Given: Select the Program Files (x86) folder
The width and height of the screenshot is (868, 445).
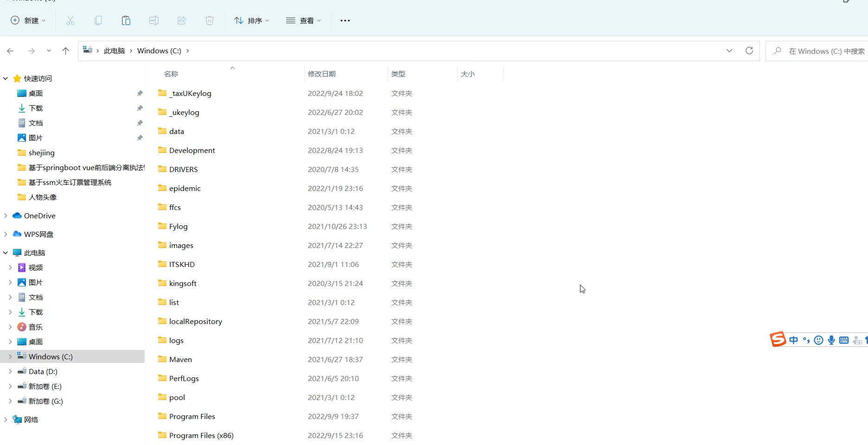Looking at the screenshot, I should click(201, 435).
